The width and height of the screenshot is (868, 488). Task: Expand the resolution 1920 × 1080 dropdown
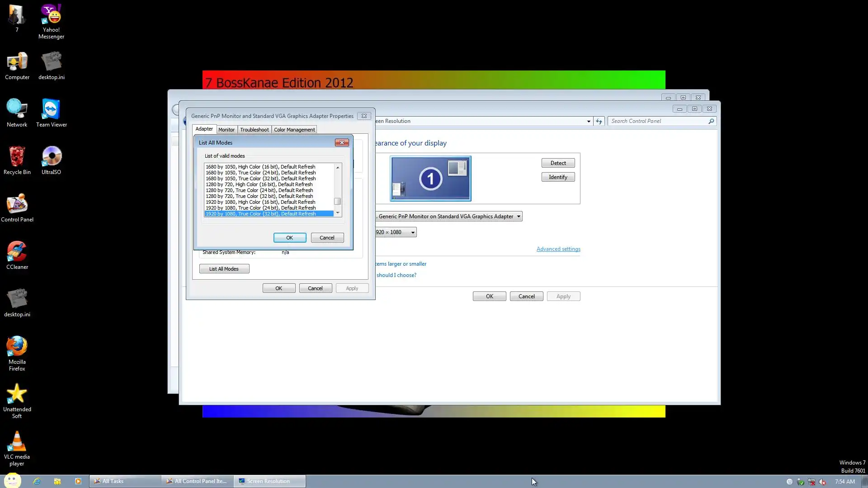coord(412,232)
